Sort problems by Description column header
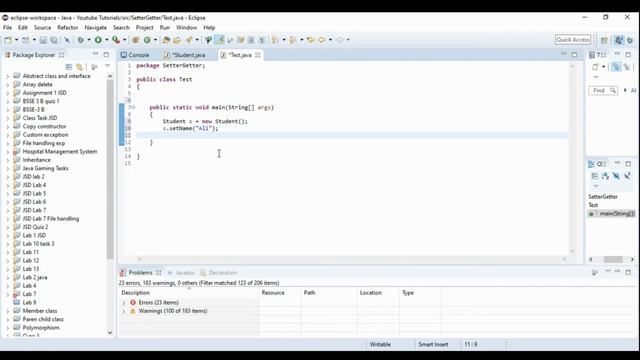The height and width of the screenshot is (360, 640). (x=189, y=293)
